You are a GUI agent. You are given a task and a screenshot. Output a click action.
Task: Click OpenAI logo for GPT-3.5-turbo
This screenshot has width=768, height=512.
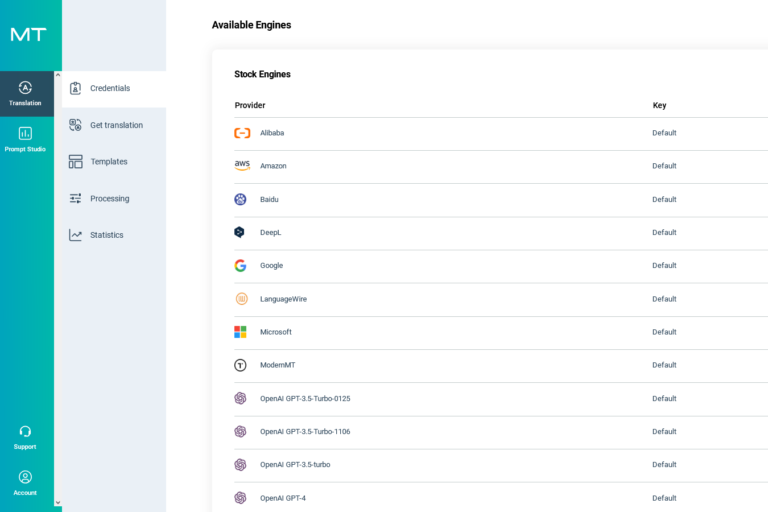[240, 464]
